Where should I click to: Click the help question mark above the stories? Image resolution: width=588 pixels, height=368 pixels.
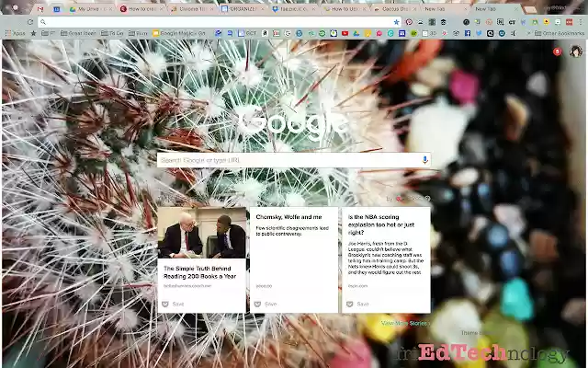tap(427, 199)
